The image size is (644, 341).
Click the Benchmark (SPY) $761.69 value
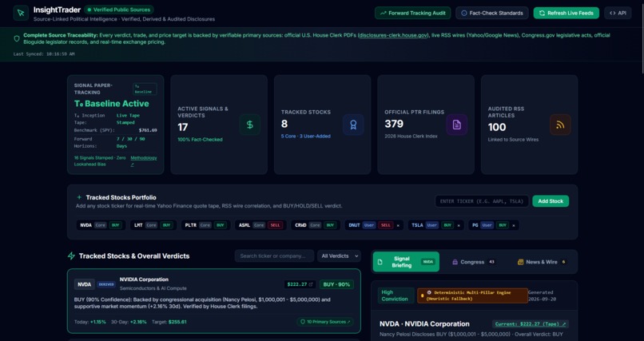tap(148, 130)
